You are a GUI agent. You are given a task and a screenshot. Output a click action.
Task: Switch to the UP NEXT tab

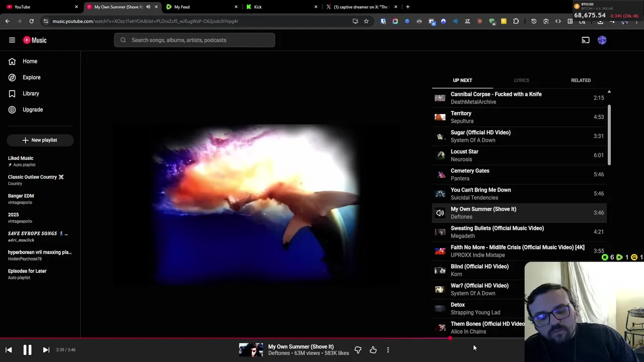pos(462,80)
